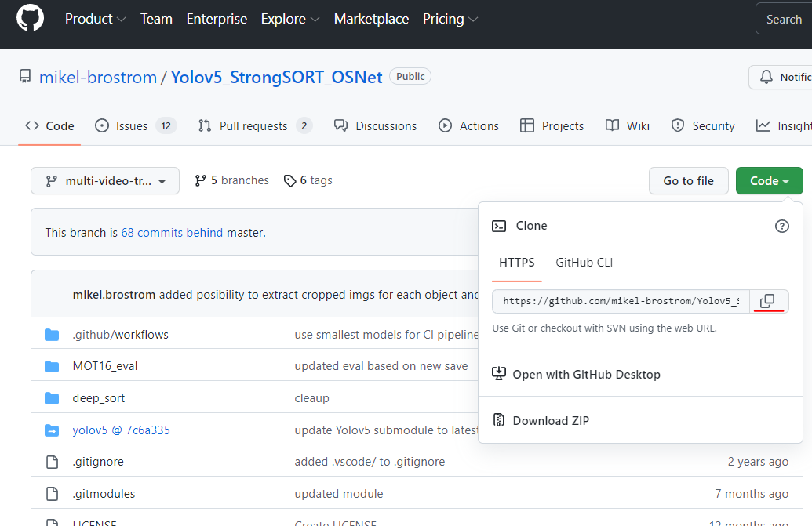Open the .github/workflows folder
Screen dimensions: 812x526
[121, 335]
